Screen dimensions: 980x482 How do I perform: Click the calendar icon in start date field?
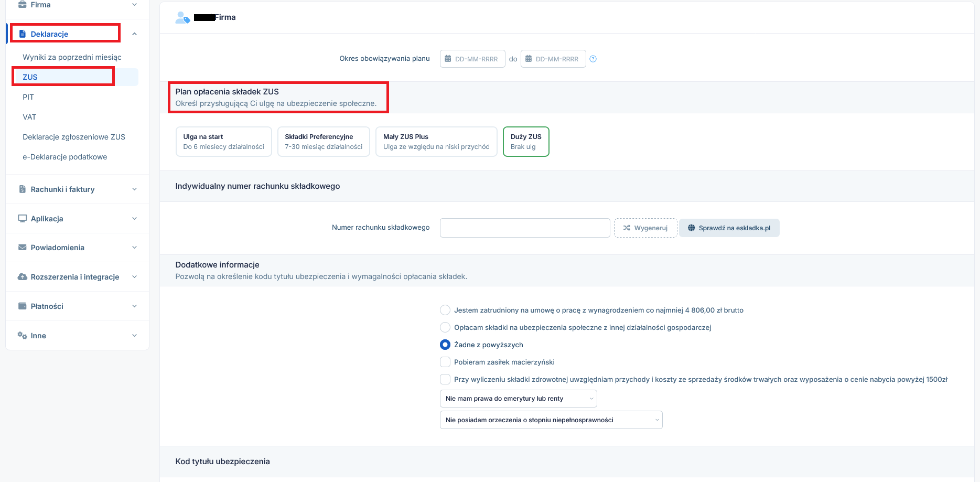[448, 59]
